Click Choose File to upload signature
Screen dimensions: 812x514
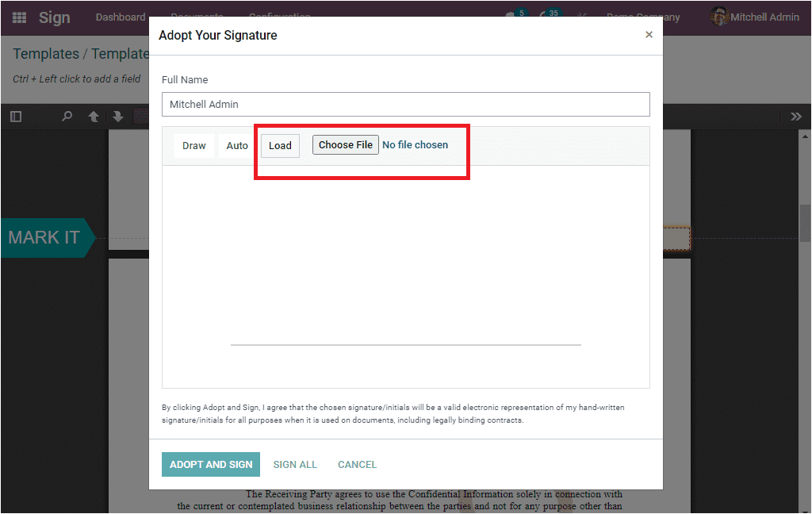pos(346,145)
